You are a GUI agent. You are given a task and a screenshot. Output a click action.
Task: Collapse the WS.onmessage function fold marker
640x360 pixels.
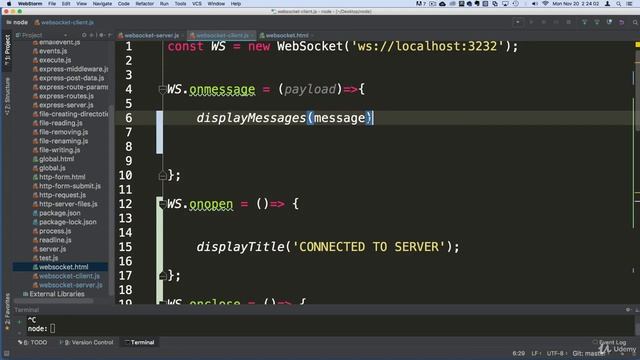click(162, 89)
